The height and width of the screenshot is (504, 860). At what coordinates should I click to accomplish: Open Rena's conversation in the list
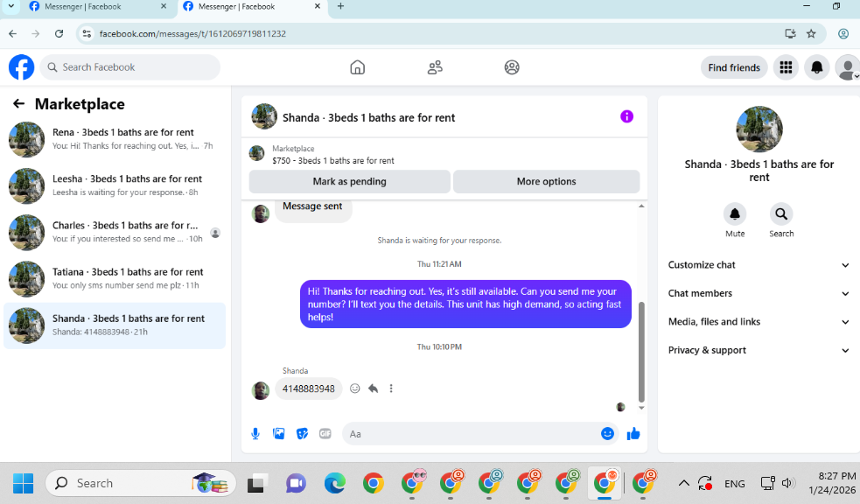(x=115, y=139)
